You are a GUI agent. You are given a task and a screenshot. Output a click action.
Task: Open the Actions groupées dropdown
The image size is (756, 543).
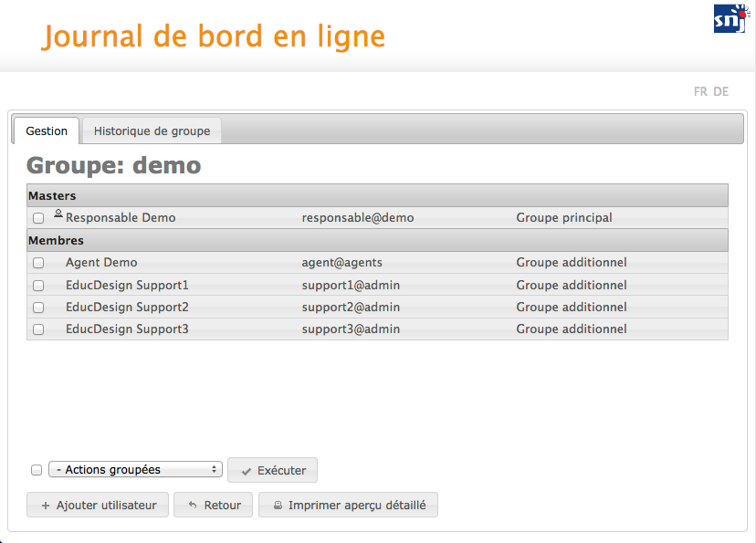135,469
